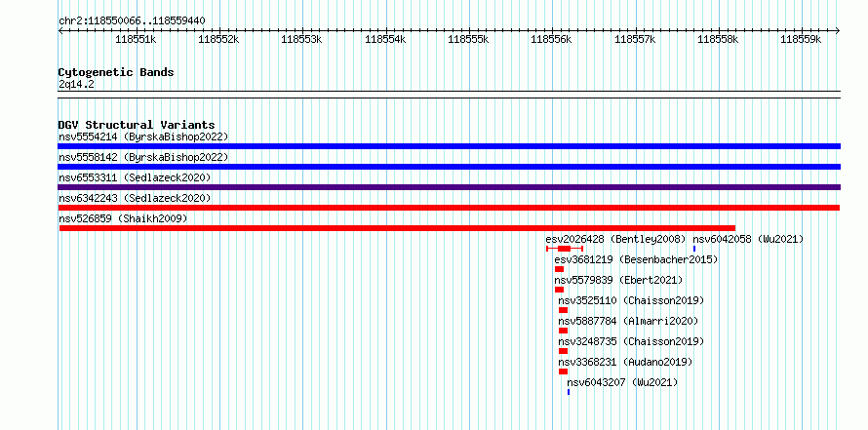Image resolution: width=868 pixels, height=430 pixels.
Task: Open the nsv5558142 (ByrskaBishop2022) label
Action: pos(143,157)
